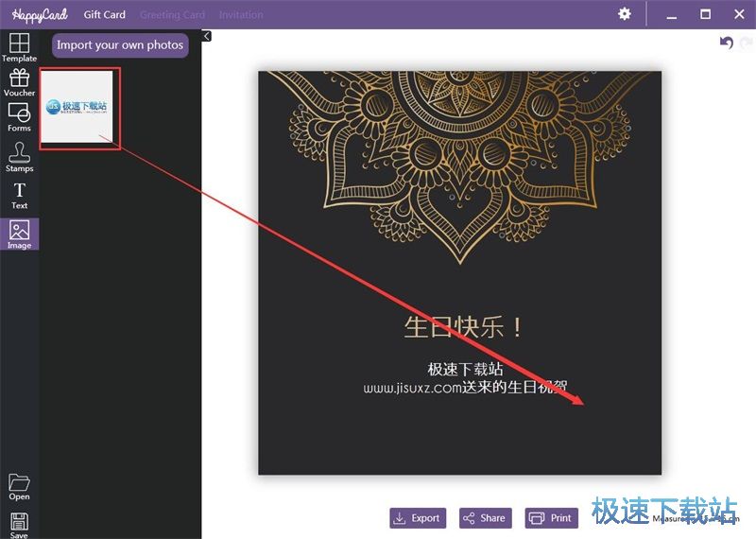Select the Image tool in sidebar
Screen dimensions: 756x539
pyautogui.click(x=19, y=234)
